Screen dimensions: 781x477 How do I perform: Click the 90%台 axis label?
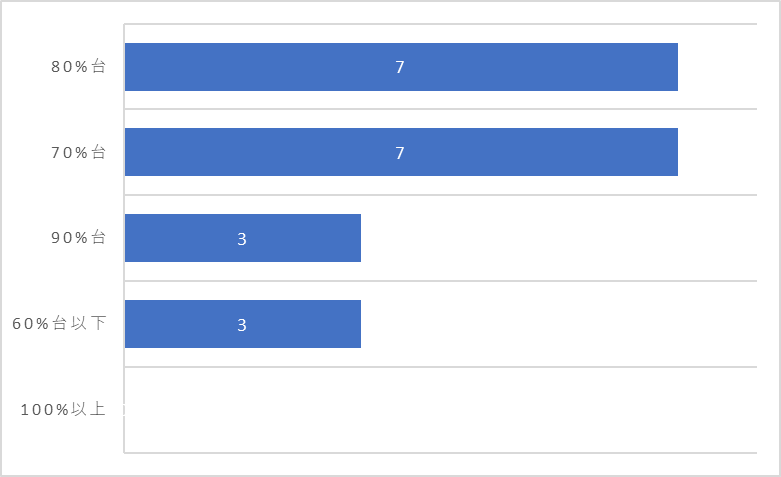coord(78,238)
